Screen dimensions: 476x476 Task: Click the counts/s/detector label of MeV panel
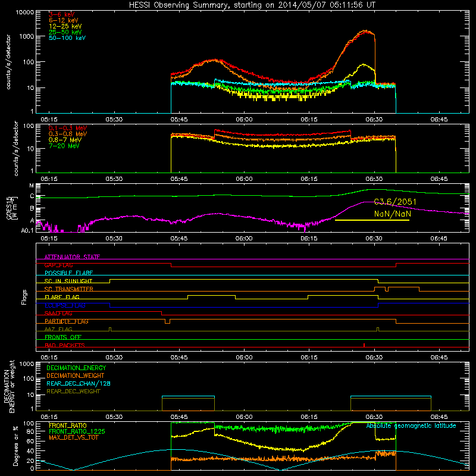click(x=16, y=148)
